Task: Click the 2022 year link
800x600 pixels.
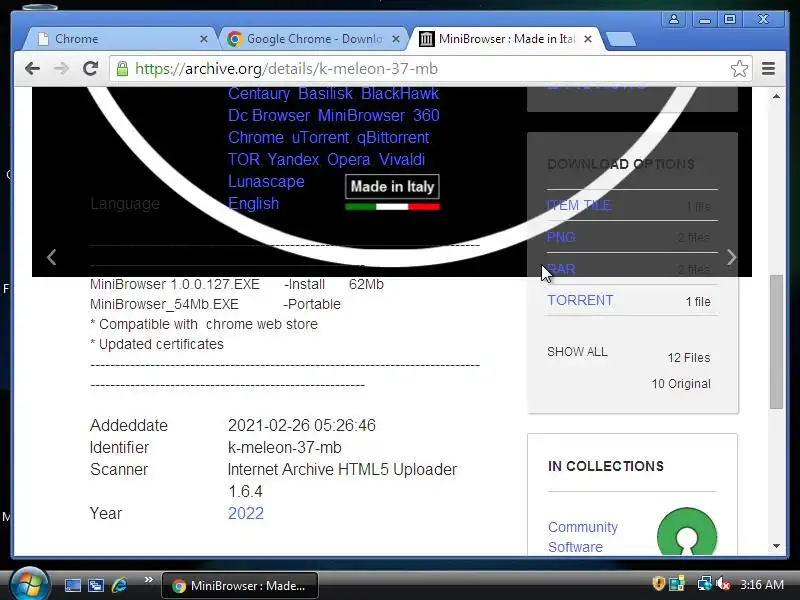Action: pos(245,513)
